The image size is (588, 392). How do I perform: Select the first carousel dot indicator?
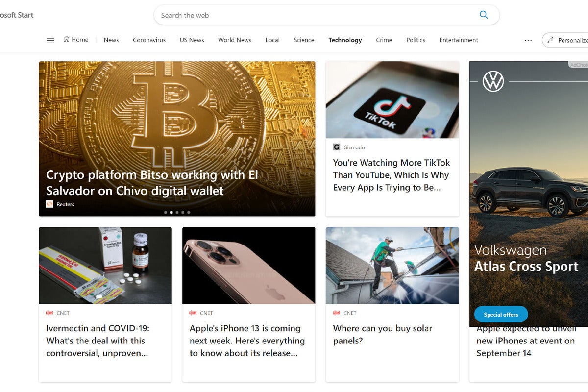[x=165, y=213]
